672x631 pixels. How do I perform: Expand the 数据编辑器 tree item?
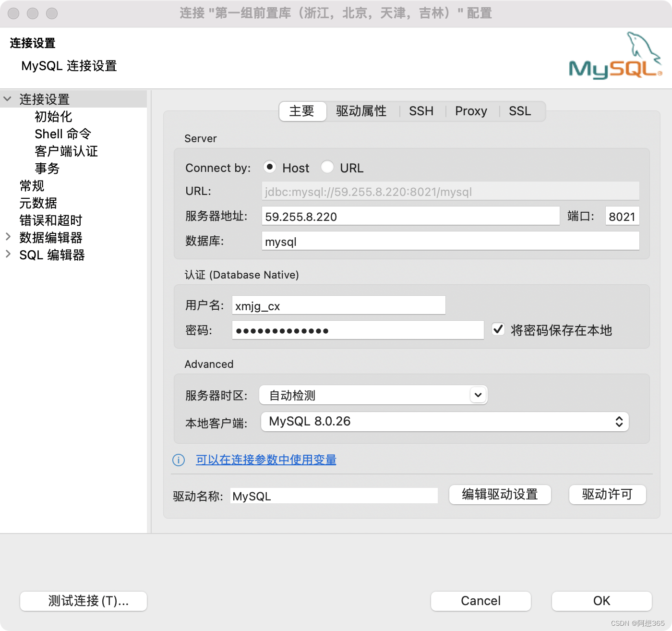(8, 237)
